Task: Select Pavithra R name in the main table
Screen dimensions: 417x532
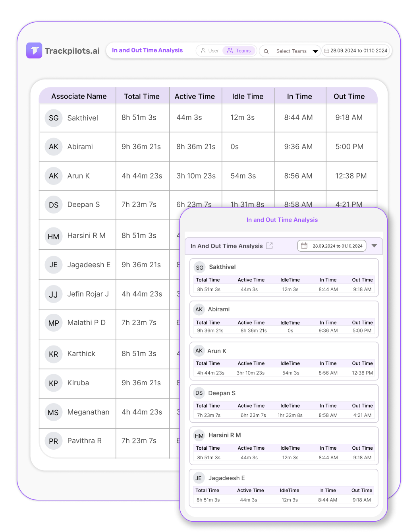Action: coord(85,441)
